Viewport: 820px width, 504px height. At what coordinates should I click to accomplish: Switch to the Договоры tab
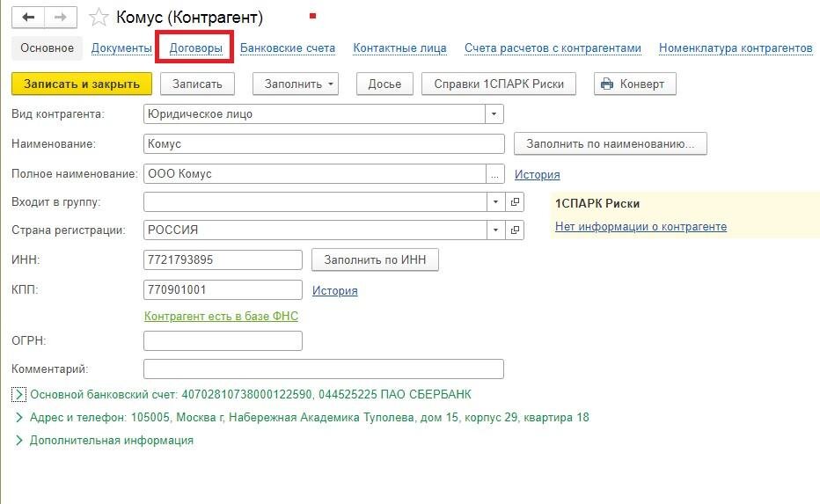195,48
